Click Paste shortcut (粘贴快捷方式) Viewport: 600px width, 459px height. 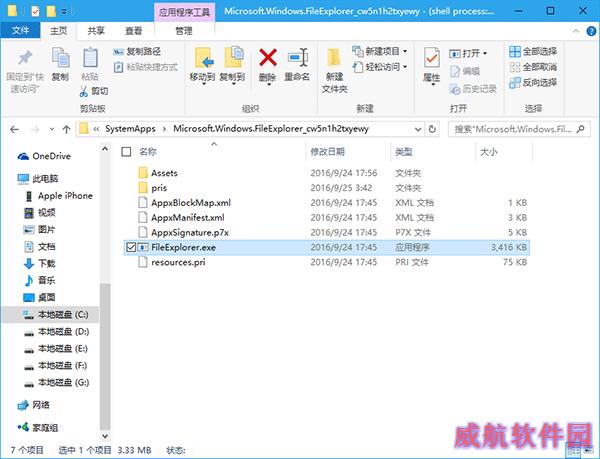coord(146,67)
